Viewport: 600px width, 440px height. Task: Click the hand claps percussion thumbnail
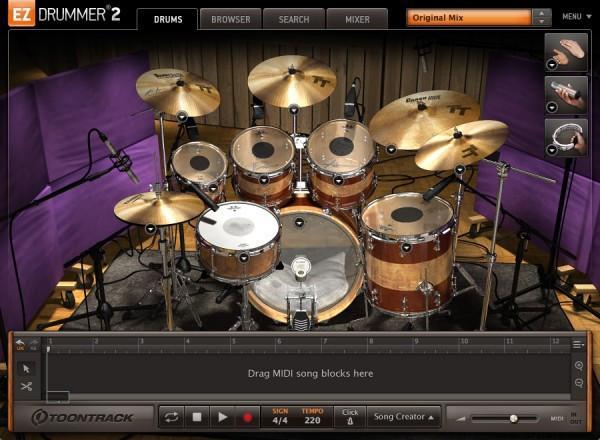coord(566,52)
